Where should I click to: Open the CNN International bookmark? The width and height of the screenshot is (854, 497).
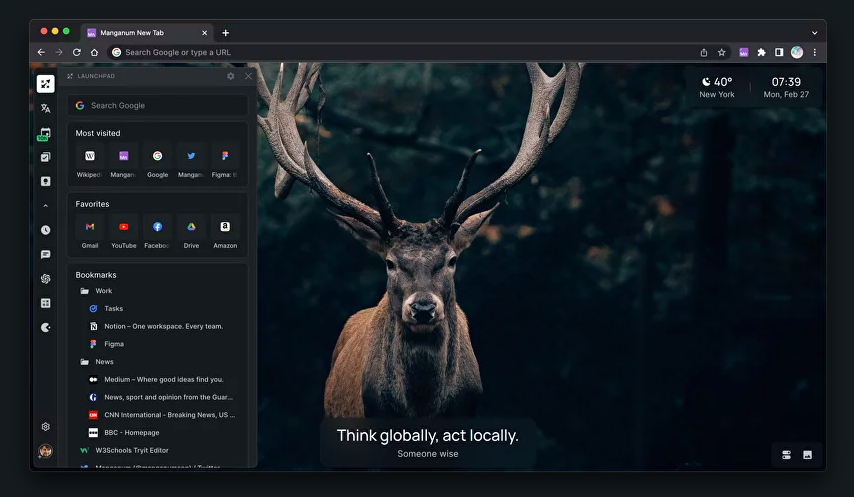(162, 415)
